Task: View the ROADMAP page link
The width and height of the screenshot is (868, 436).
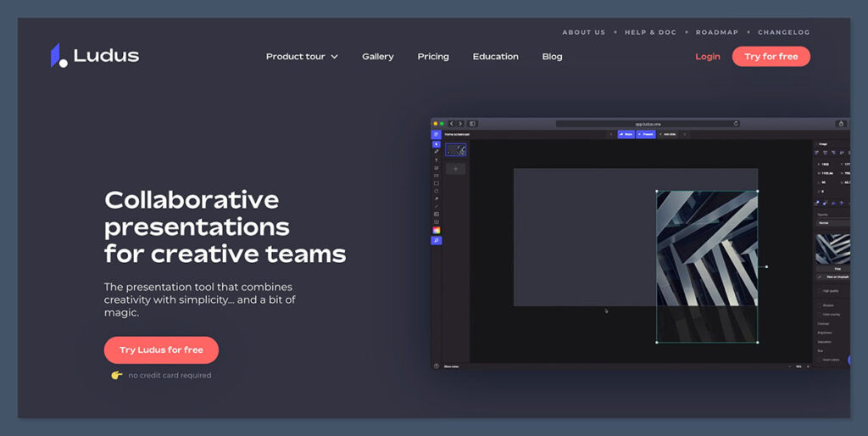Action: point(717,32)
